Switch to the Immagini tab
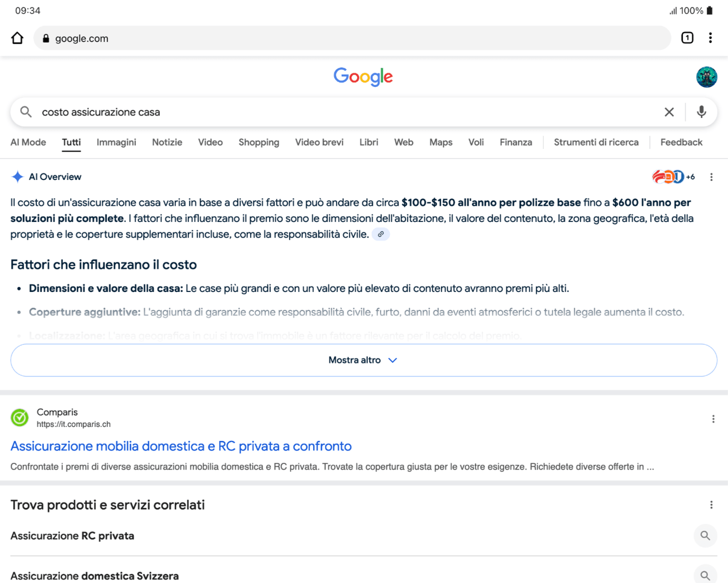The image size is (728, 583). (x=116, y=142)
